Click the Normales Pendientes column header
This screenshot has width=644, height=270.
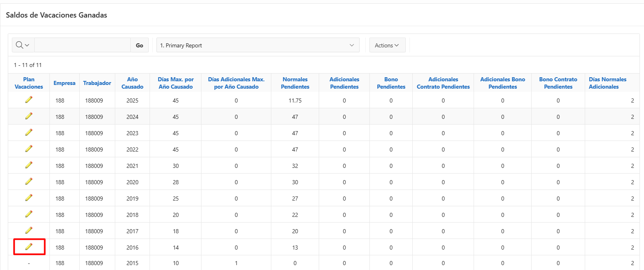coord(295,83)
